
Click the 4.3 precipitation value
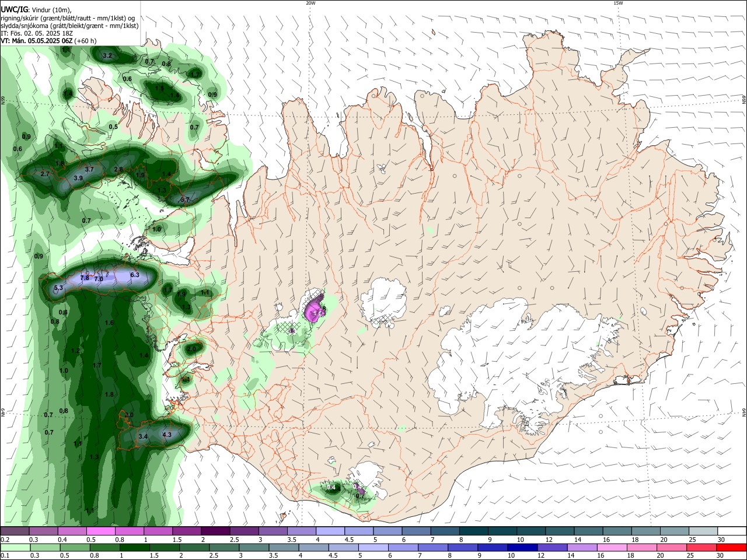point(167,435)
